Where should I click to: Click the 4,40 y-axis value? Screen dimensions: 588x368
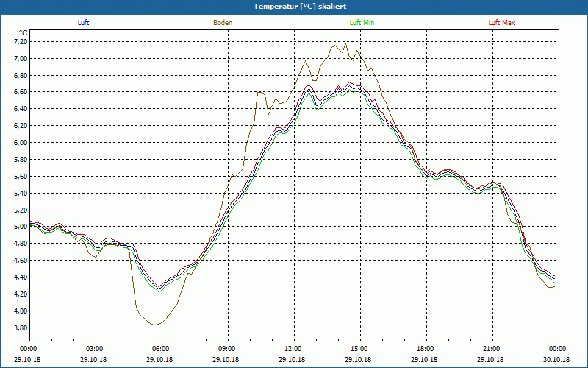click(21, 277)
